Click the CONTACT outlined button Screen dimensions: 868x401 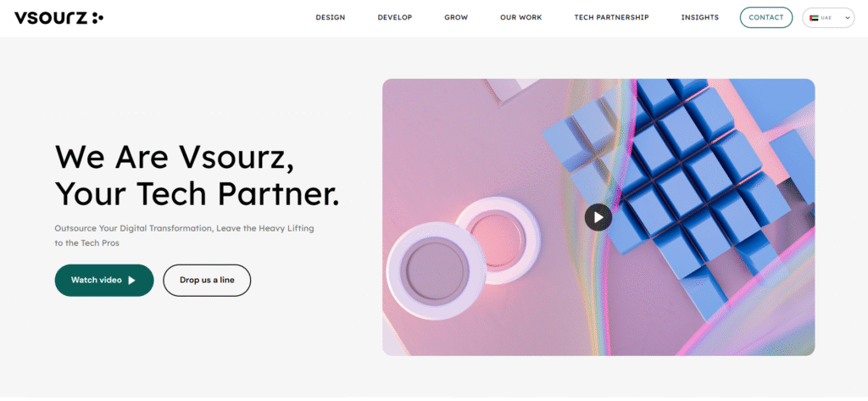pyautogui.click(x=766, y=18)
